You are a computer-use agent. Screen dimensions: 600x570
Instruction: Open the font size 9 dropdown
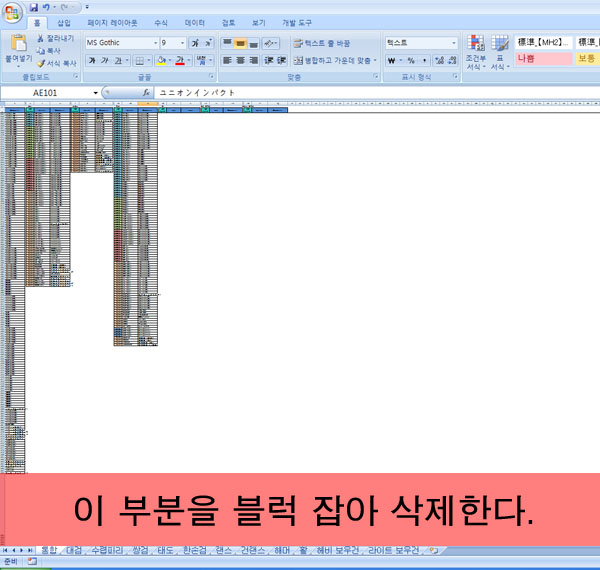point(183,43)
